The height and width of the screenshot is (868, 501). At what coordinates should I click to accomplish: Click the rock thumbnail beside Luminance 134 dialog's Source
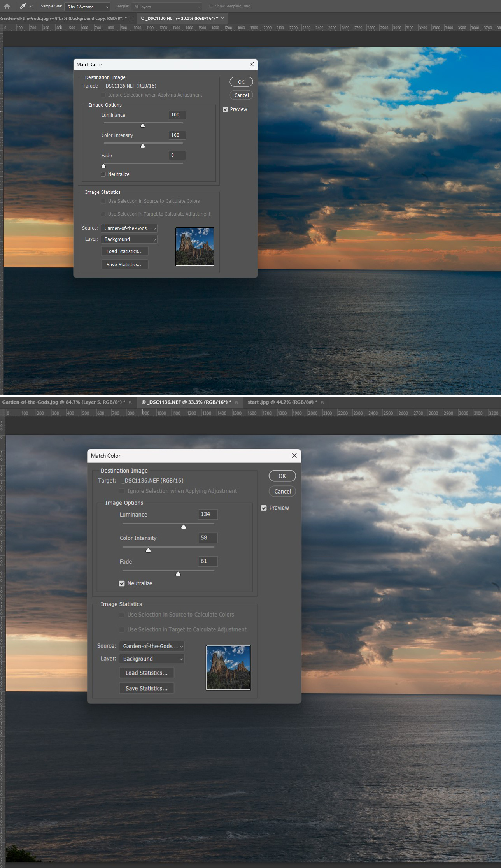pyautogui.click(x=228, y=667)
